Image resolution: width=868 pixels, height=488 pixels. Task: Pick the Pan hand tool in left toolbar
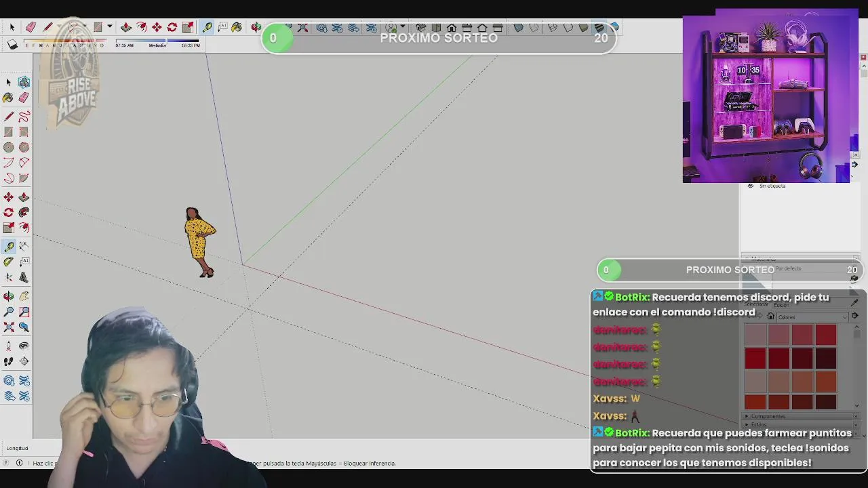(x=24, y=296)
